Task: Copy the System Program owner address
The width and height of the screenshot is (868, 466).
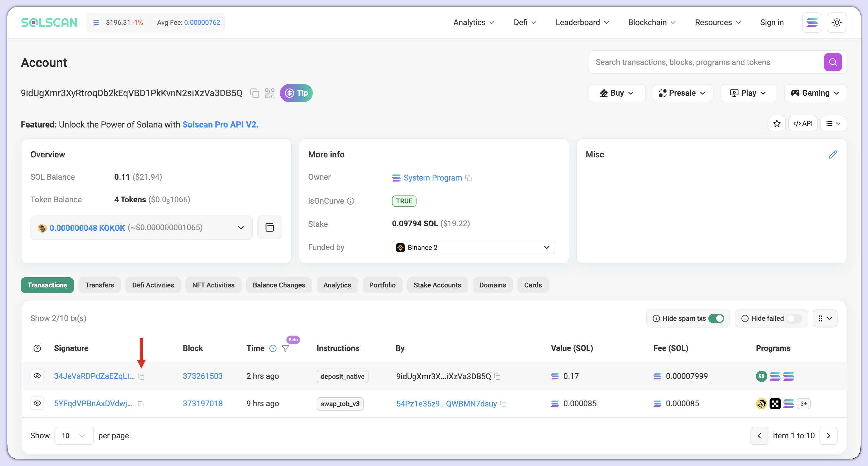Action: click(469, 178)
